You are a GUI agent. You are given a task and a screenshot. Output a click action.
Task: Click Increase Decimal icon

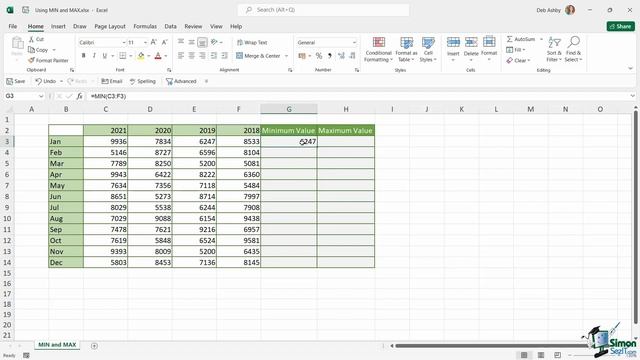click(341, 56)
